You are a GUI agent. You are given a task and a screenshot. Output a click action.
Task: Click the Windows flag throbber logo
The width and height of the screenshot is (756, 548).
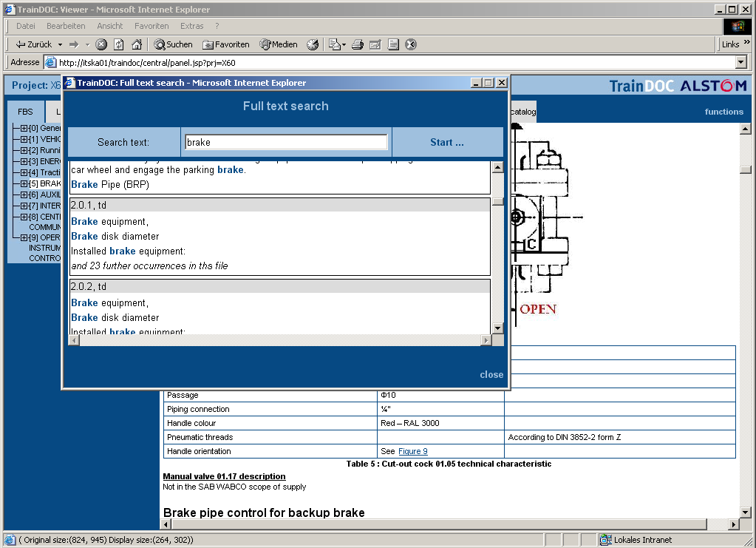pos(738,26)
